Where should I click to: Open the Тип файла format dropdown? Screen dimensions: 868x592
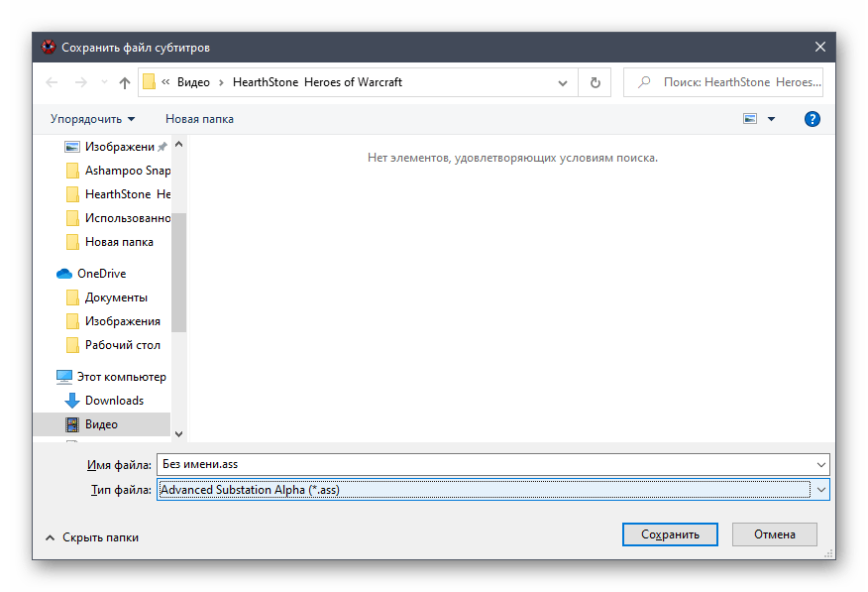click(492, 490)
